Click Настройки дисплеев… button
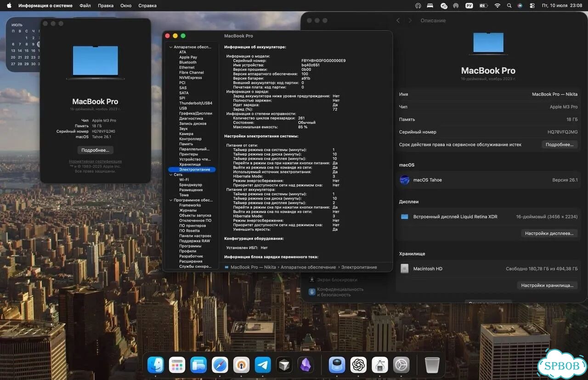The height and width of the screenshot is (380, 588). [x=549, y=233]
